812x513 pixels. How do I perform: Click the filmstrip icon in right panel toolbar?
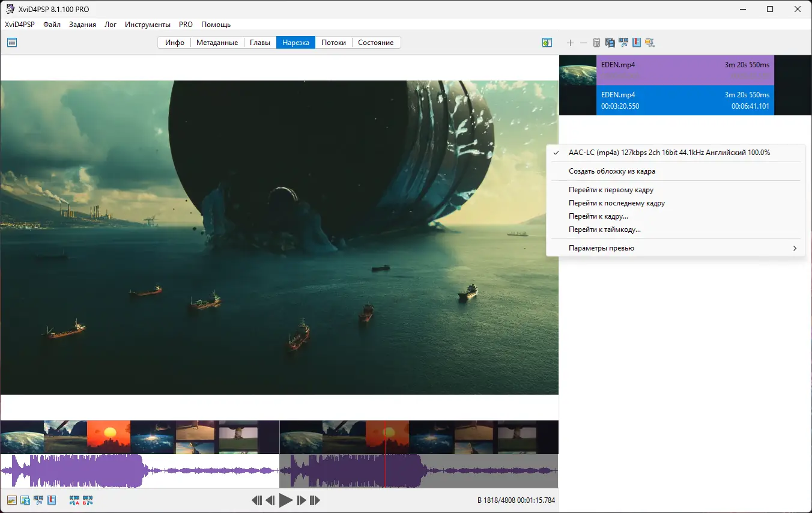click(610, 43)
